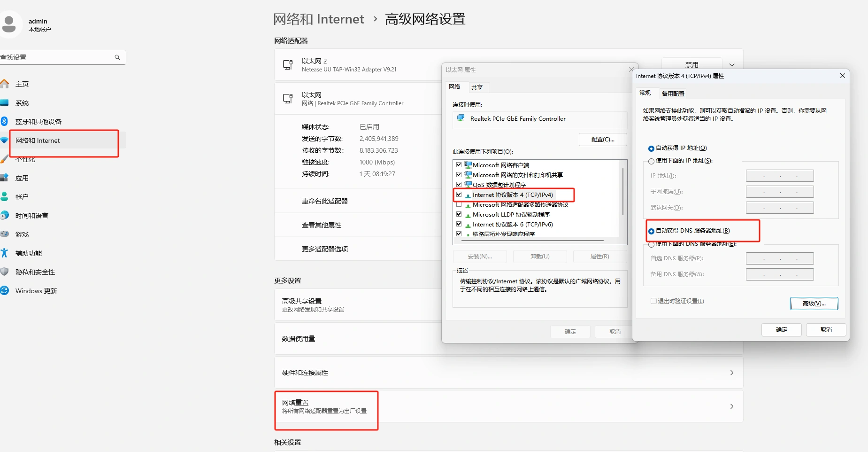
Task: Open the 系统 settings section
Action: click(22, 103)
